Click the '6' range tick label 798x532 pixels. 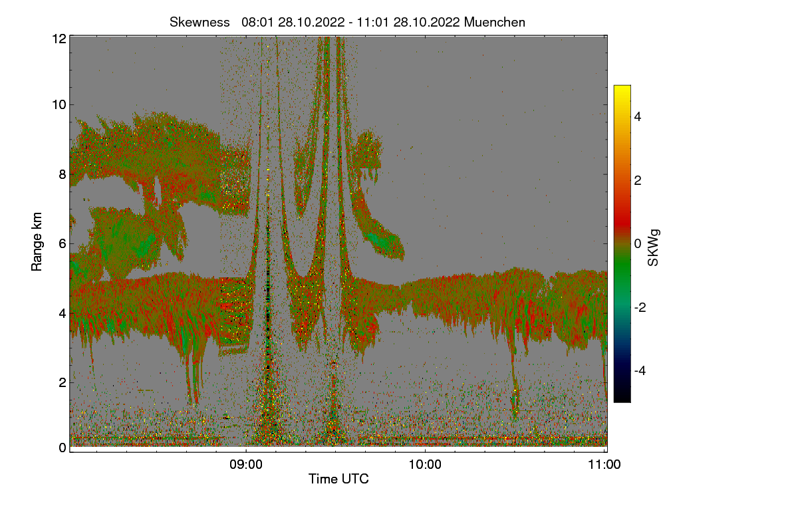(x=63, y=243)
